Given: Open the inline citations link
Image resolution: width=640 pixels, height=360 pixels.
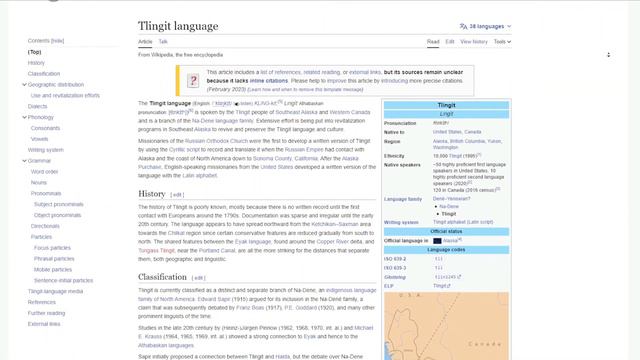Looking at the screenshot, I should point(269,81).
